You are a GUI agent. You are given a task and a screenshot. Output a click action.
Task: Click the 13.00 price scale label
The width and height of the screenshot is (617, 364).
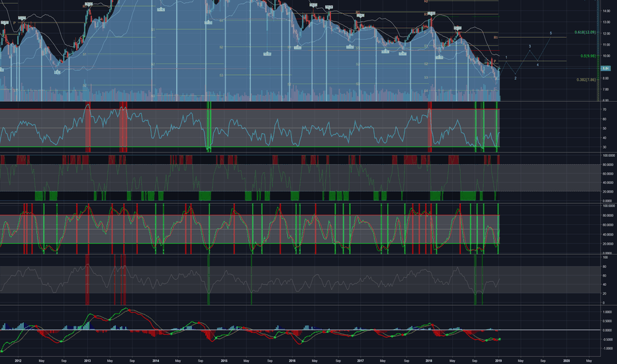pos(606,23)
